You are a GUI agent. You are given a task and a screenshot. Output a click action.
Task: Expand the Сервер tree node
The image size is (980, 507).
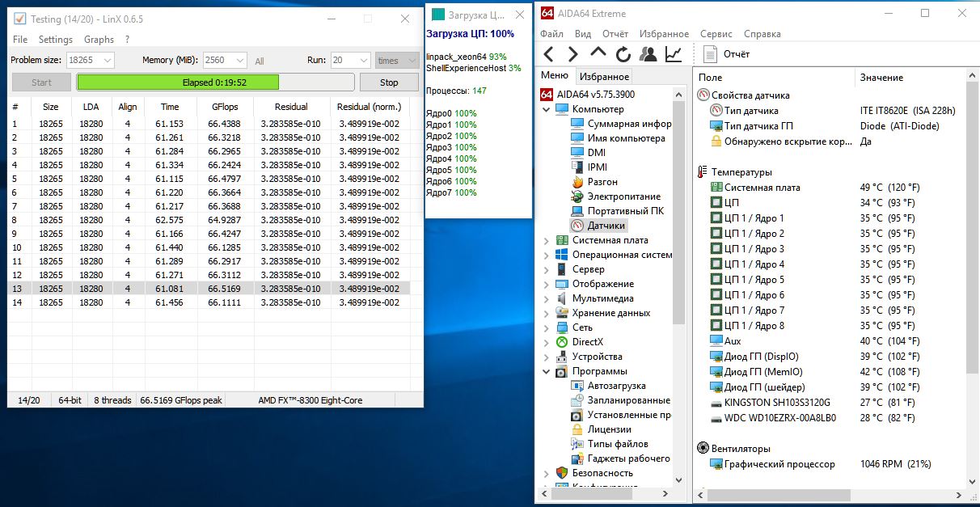(x=547, y=269)
